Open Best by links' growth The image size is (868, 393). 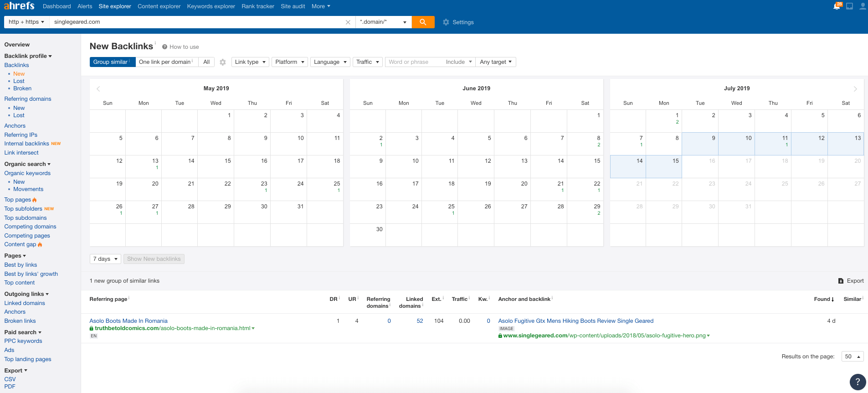[31, 274]
